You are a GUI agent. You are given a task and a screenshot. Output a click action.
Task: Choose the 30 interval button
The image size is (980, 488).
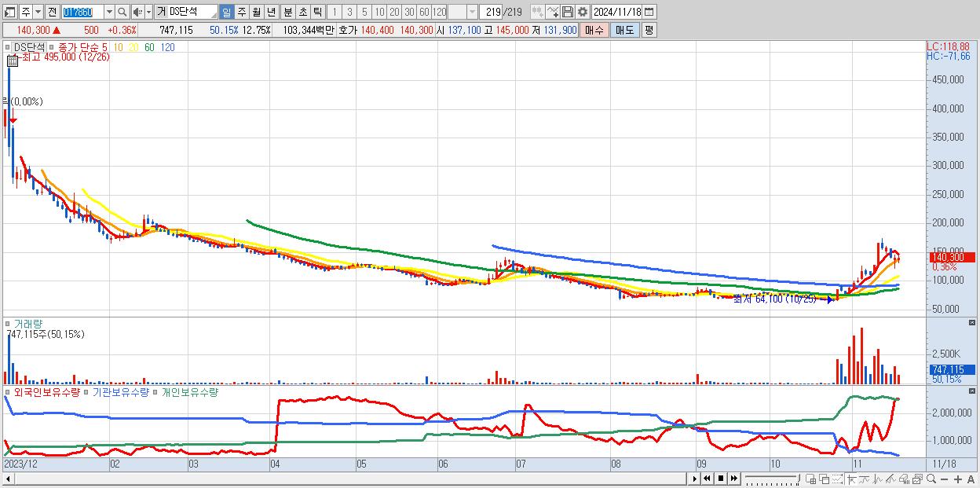(x=409, y=12)
